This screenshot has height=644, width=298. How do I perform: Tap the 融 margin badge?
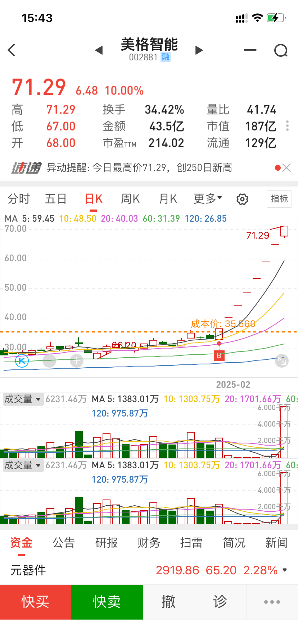[166, 57]
